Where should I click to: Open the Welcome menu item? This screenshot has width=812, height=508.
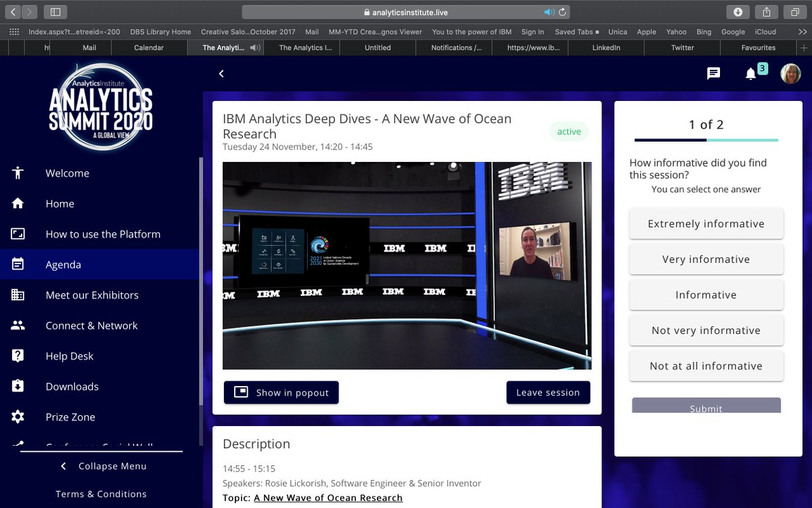[x=99, y=173]
